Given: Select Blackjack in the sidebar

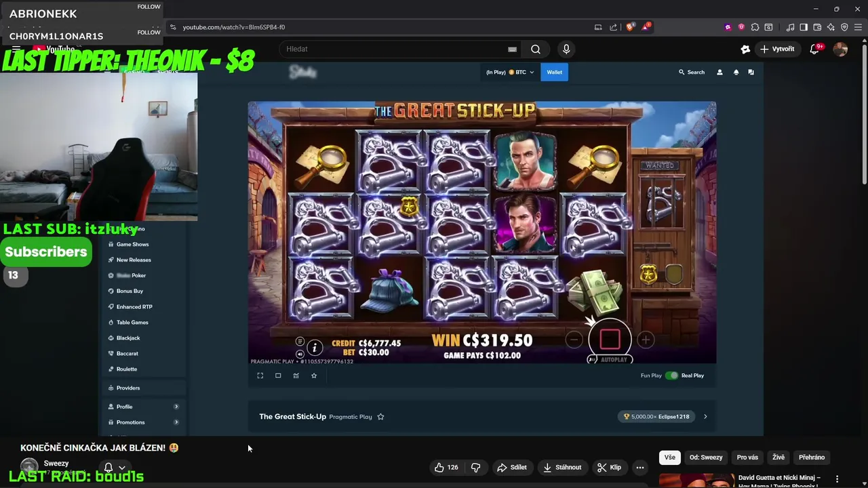Looking at the screenshot, I should click(128, 338).
